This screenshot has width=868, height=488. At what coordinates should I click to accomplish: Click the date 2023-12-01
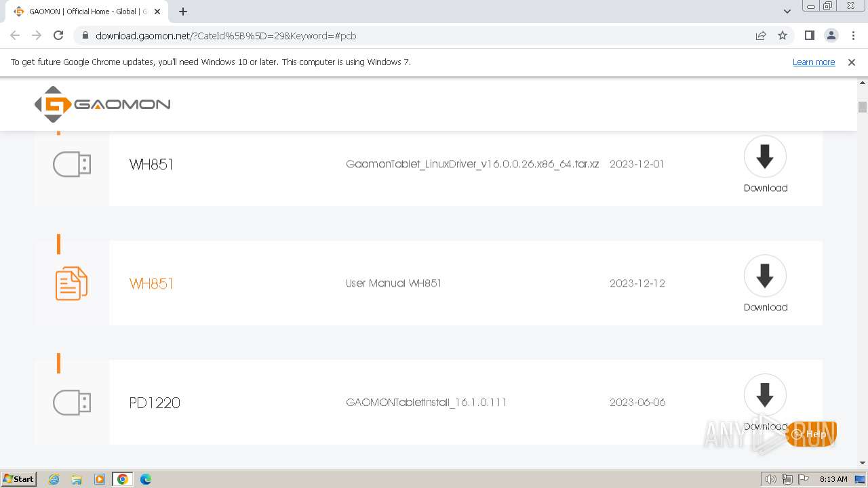click(637, 164)
